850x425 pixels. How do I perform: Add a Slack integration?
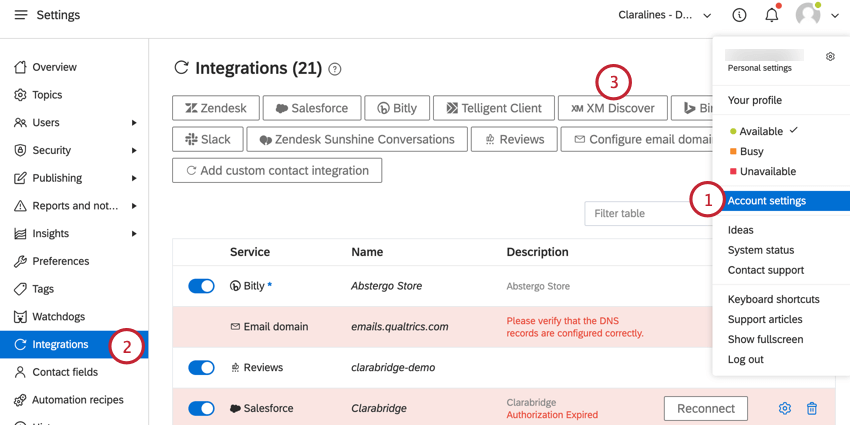208,139
